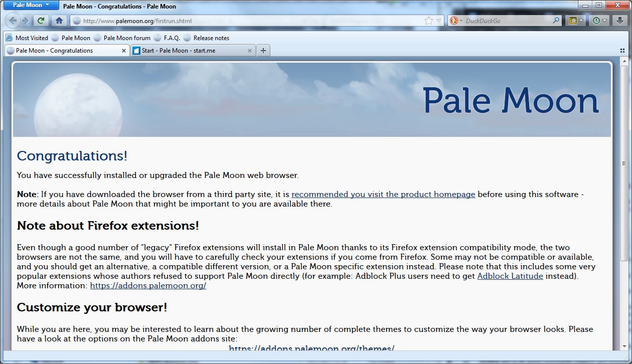Bookmark this page with the star
The width and height of the screenshot is (632, 364).
click(x=429, y=21)
